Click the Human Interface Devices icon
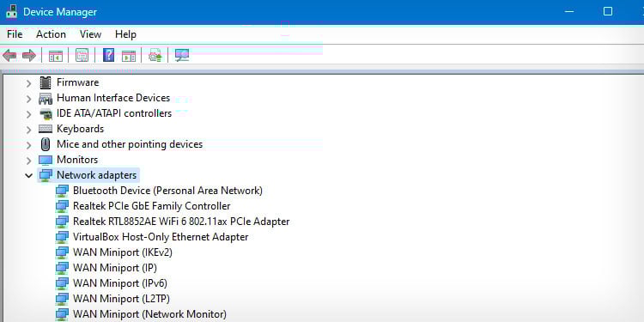644x322 pixels. (x=46, y=99)
